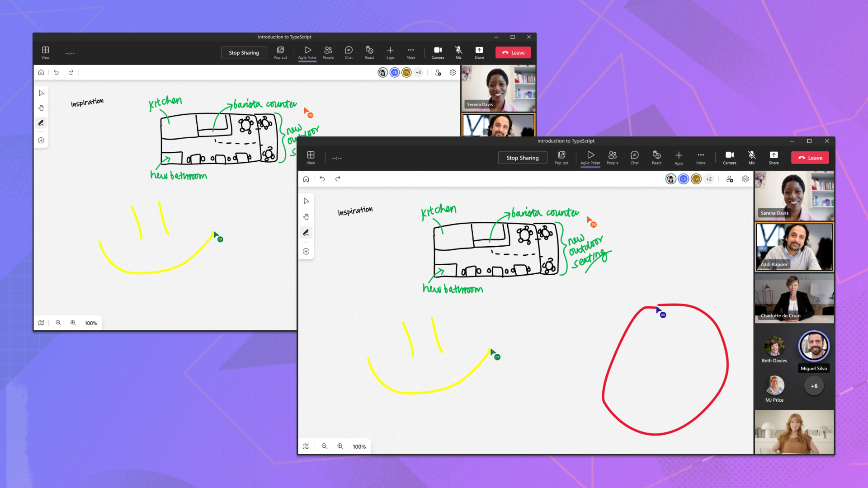
Task: Open More options menu in meeting toolbar
Action: pyautogui.click(x=700, y=157)
